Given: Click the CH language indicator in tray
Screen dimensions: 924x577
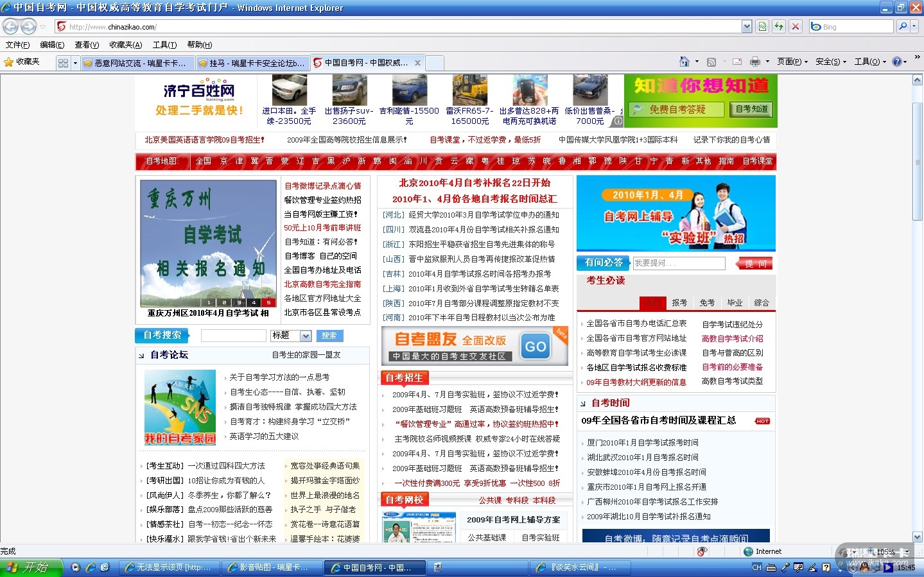Looking at the screenshot, I should pyautogui.click(x=756, y=567).
